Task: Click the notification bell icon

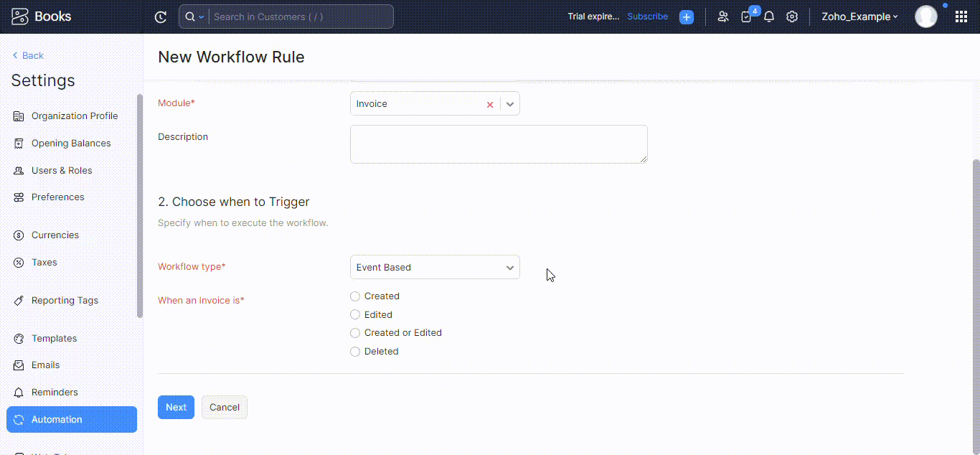Action: pyautogui.click(x=769, y=17)
